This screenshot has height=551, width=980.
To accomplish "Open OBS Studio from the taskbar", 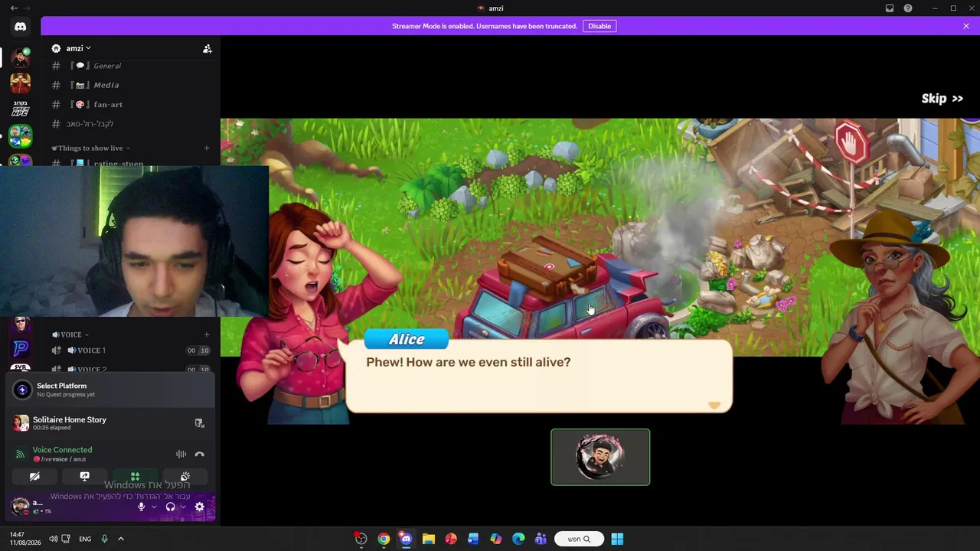I will (x=361, y=539).
